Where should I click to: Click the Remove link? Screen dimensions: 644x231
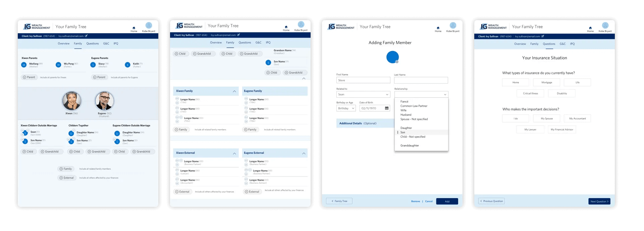(416, 201)
